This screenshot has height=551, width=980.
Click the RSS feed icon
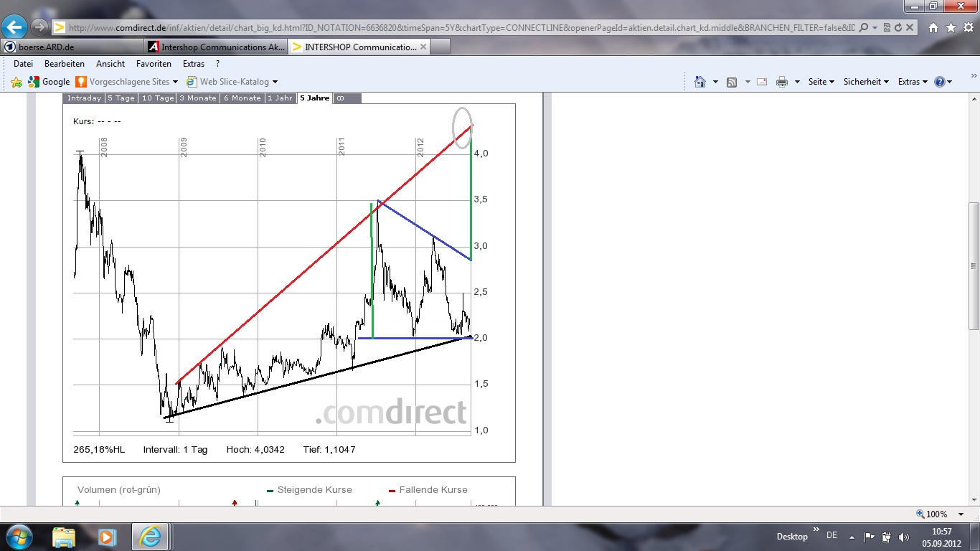point(731,82)
